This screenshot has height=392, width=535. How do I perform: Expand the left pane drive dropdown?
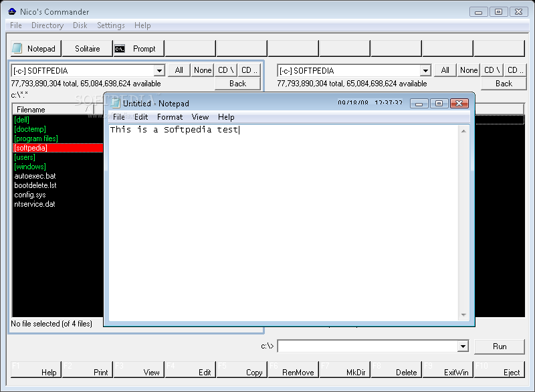click(159, 71)
